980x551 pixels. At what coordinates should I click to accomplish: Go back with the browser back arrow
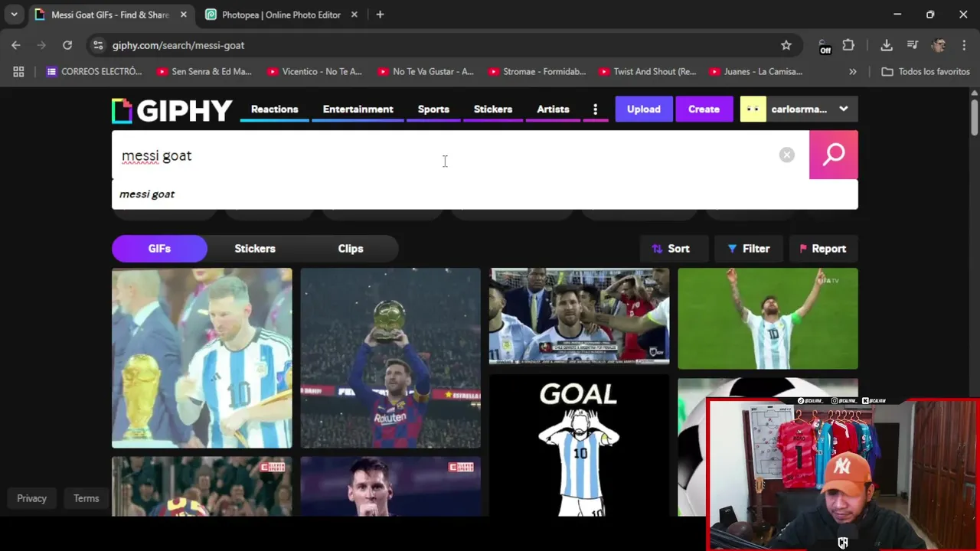coord(16,45)
